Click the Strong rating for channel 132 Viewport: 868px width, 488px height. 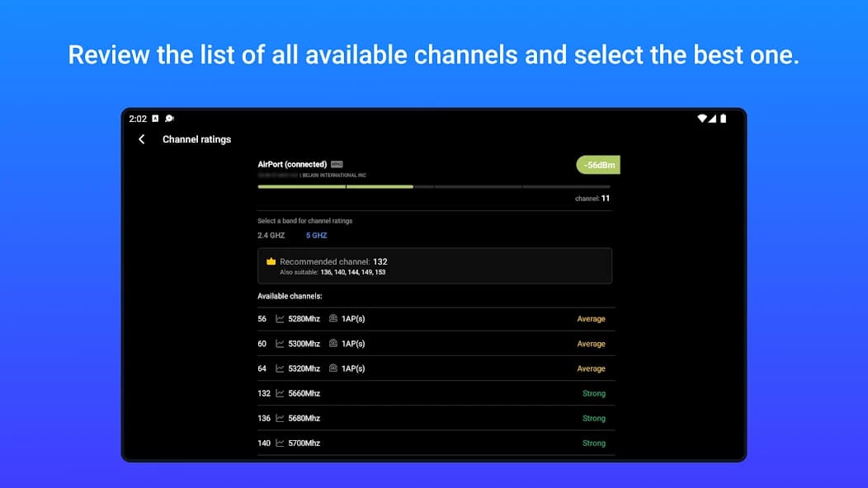coord(593,393)
